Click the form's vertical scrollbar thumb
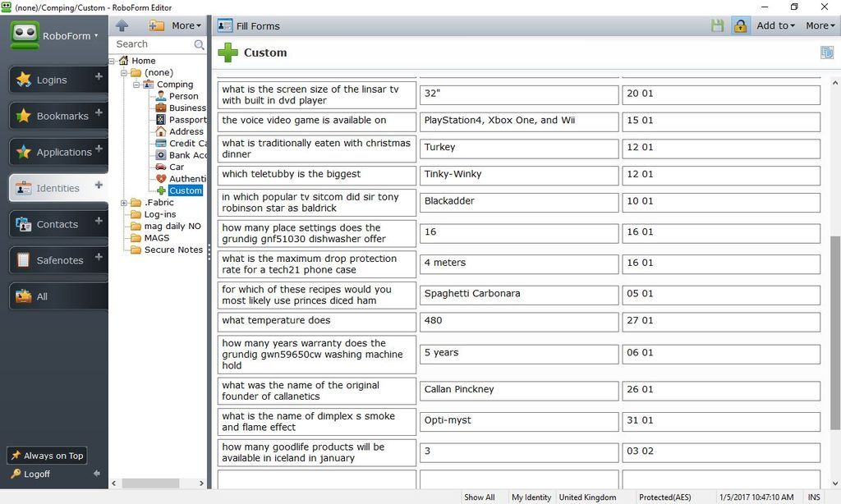This screenshot has height=504, width=841. point(834,332)
